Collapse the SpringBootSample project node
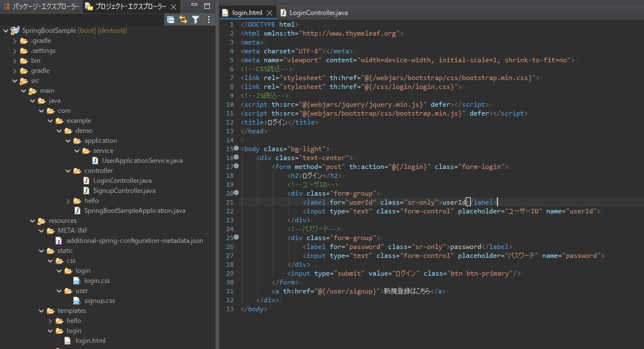The height and width of the screenshot is (349, 644). 6,31
